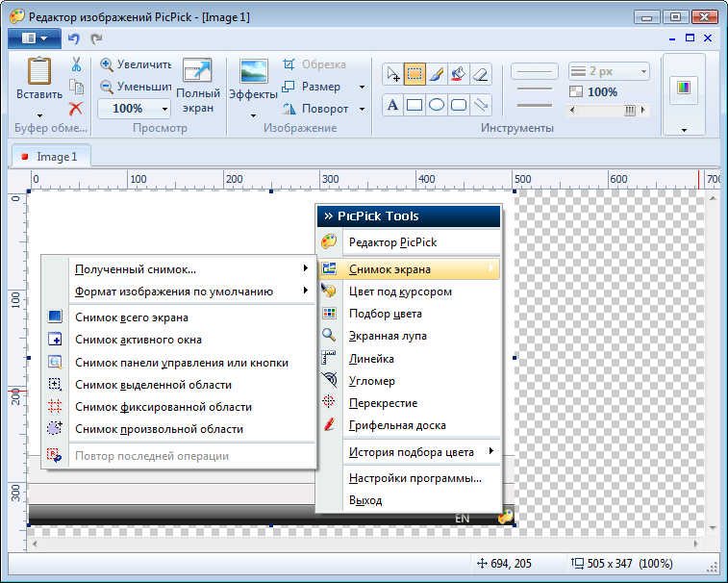Choose Подбор цвета menu item

(x=409, y=314)
